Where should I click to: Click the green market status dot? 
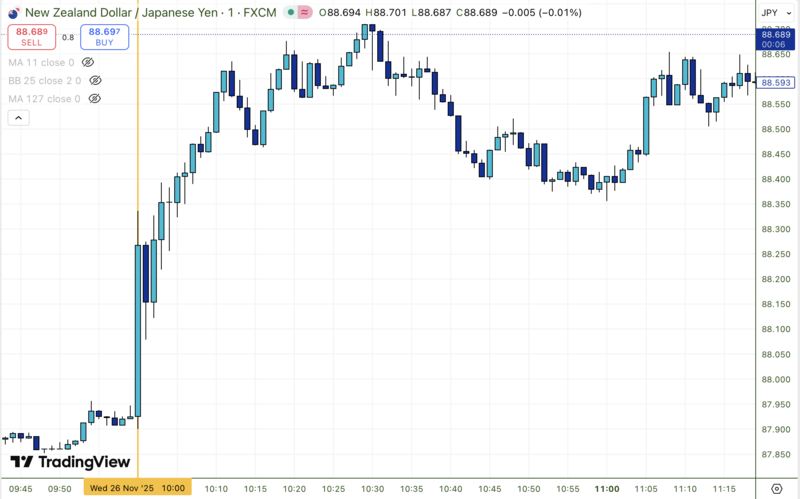290,12
